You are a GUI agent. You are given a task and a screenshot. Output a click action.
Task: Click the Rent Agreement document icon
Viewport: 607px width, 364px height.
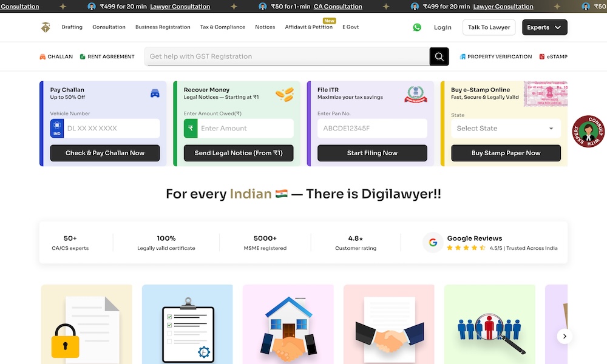point(83,56)
